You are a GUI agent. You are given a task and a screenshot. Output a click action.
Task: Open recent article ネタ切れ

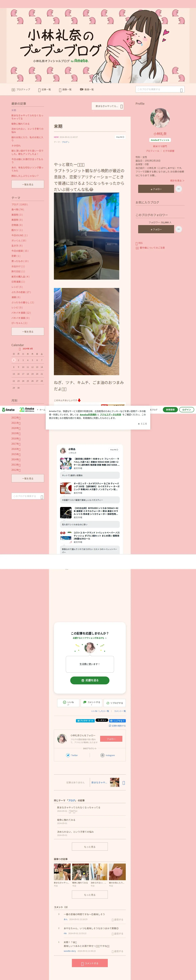pyautogui.click(x=16, y=145)
